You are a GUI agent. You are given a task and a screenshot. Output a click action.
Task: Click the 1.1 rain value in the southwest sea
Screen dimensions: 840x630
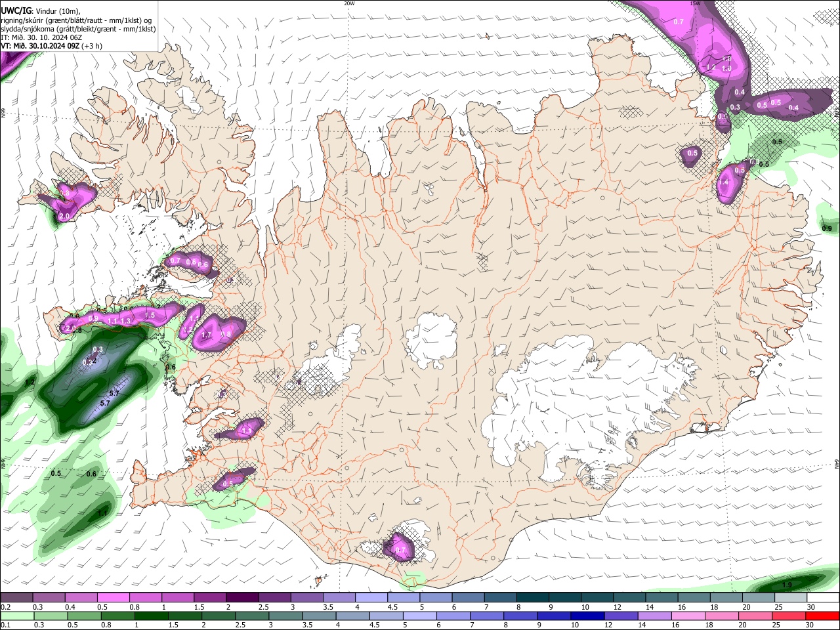click(x=103, y=513)
